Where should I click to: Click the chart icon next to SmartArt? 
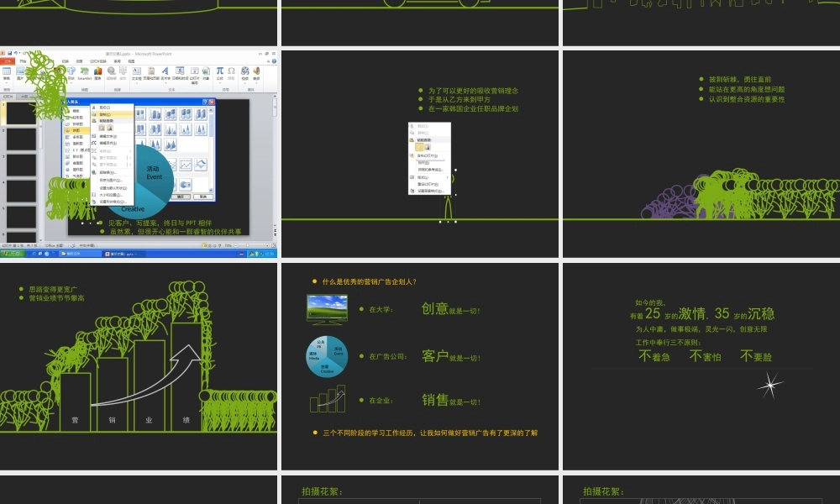click(98, 73)
